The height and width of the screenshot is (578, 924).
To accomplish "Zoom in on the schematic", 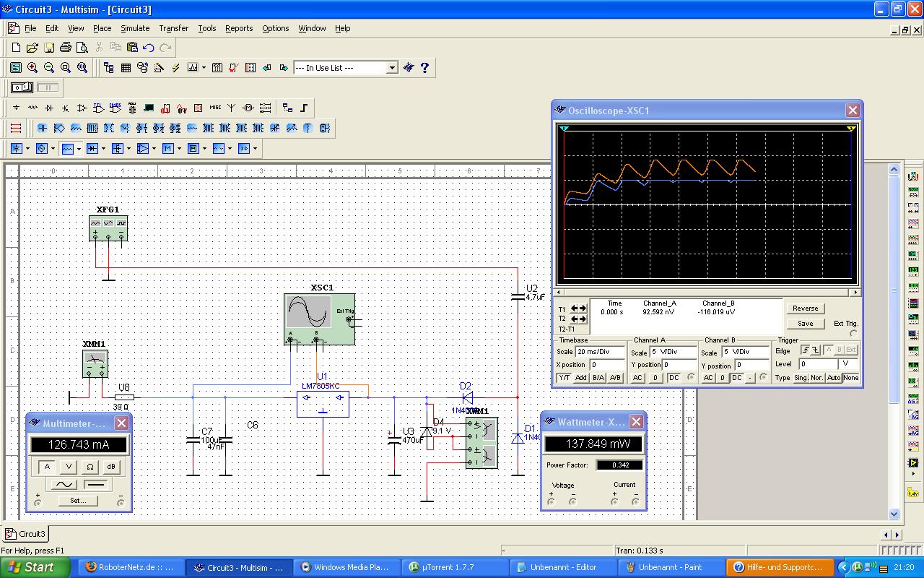I will (x=32, y=67).
